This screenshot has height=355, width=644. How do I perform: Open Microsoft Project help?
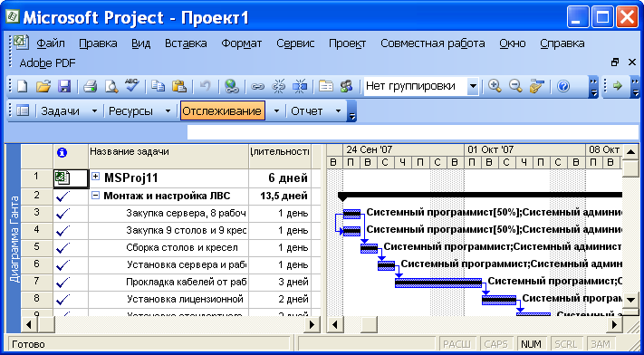click(x=563, y=86)
